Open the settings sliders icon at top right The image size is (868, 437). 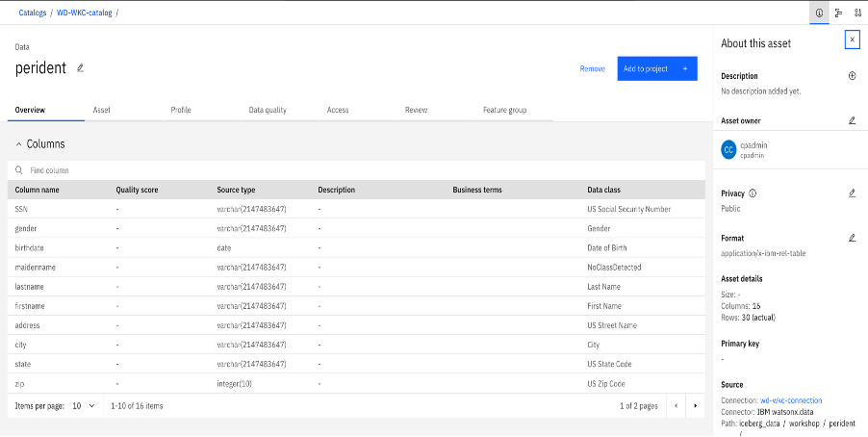point(857,13)
